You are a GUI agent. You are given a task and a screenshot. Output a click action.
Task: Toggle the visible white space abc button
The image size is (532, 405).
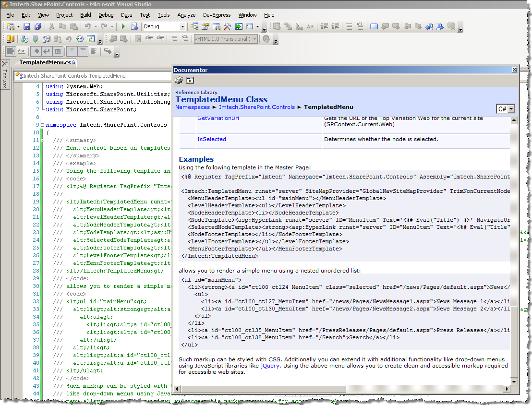[x=22, y=51]
